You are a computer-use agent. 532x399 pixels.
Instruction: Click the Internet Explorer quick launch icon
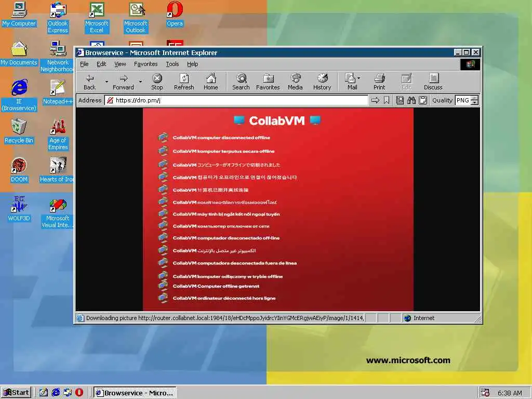click(56, 393)
